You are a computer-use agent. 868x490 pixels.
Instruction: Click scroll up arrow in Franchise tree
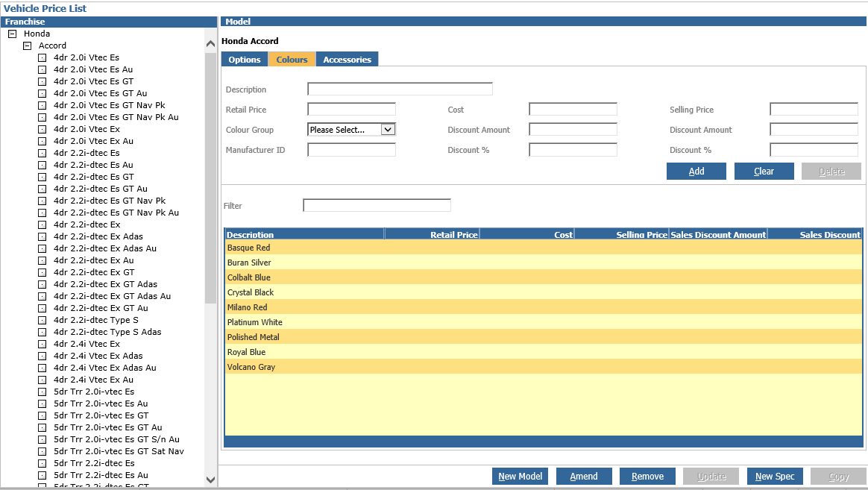pyautogui.click(x=210, y=44)
